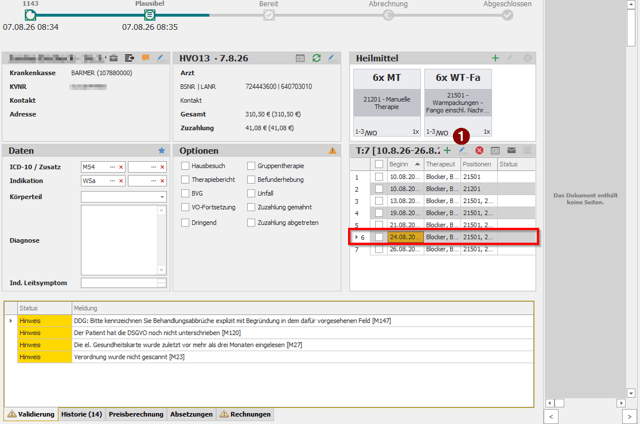Image resolution: width=640 pixels, height=424 pixels.
Task: Click the Positionen column header
Action: point(478,164)
